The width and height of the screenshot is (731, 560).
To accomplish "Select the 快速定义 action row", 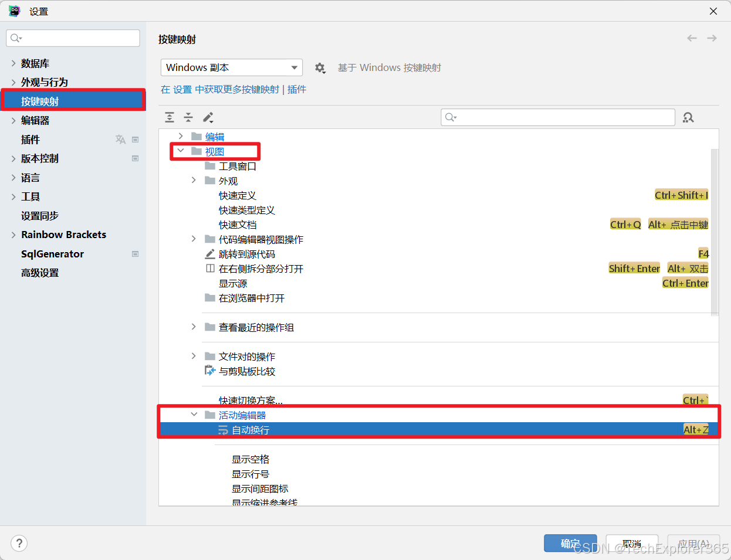I will 438,195.
